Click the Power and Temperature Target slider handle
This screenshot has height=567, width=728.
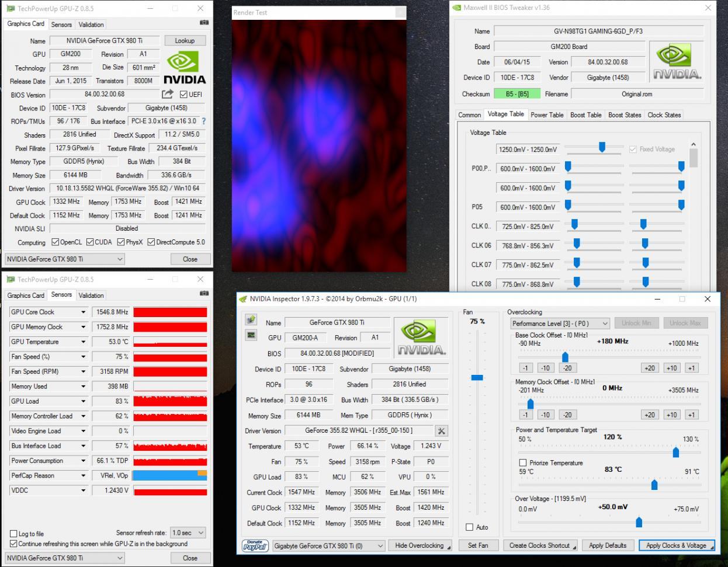pyautogui.click(x=676, y=451)
